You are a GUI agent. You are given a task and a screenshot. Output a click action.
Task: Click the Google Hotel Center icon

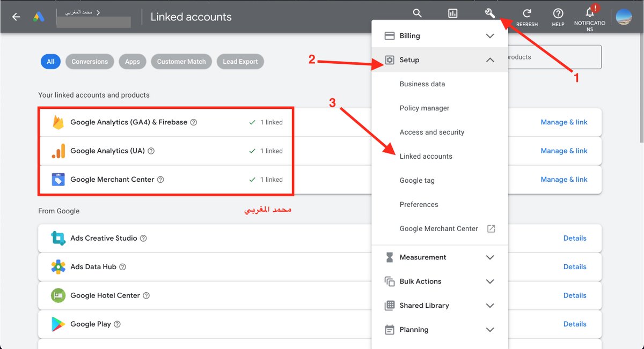coord(58,295)
